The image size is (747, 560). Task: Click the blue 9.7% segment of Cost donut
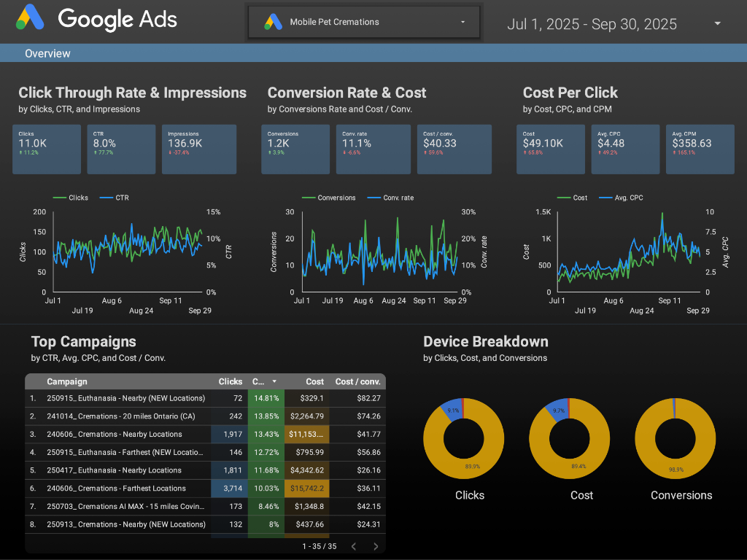[x=559, y=410]
